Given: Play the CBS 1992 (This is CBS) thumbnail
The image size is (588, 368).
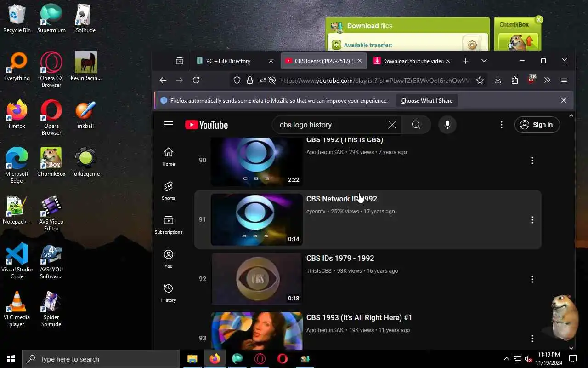Looking at the screenshot, I should coord(257,161).
